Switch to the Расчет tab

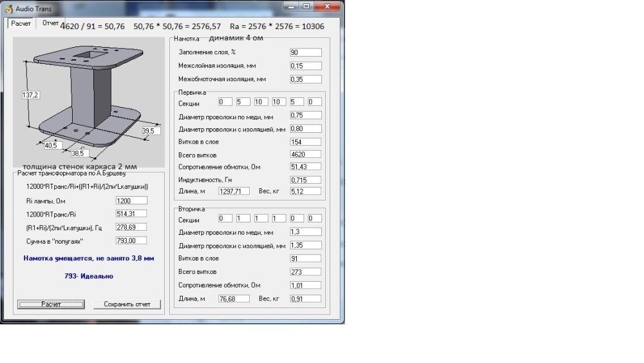point(20,23)
